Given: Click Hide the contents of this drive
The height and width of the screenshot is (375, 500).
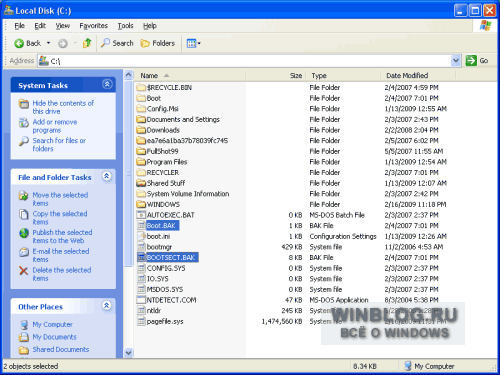Looking at the screenshot, I should [63, 107].
